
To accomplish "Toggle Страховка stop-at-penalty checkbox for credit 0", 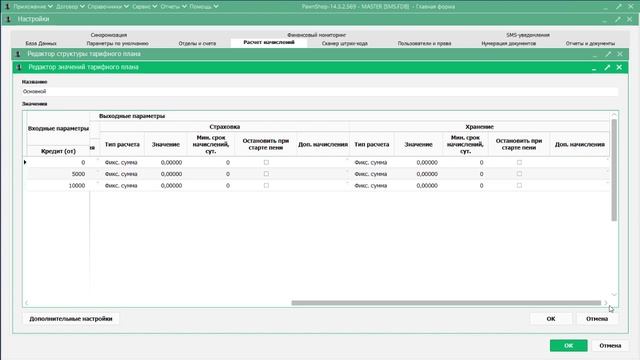I will pos(266,162).
